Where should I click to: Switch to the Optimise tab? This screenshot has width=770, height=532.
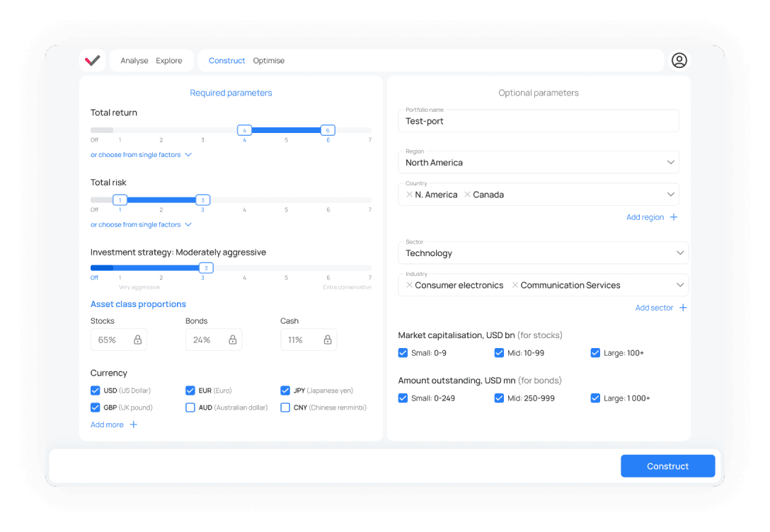pos(269,61)
